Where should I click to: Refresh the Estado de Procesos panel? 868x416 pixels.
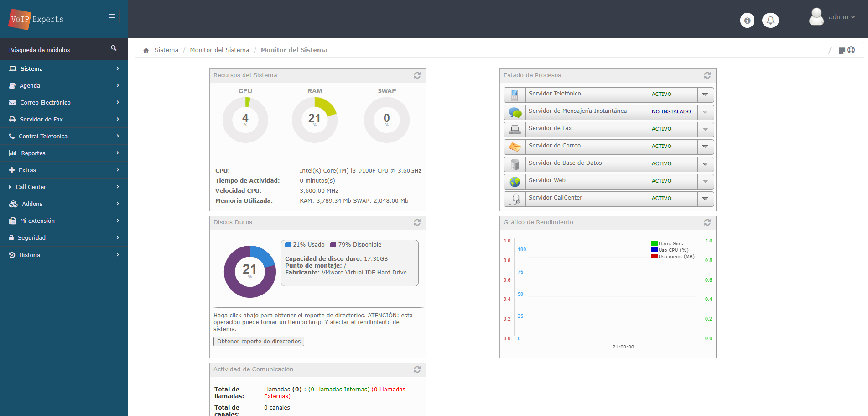pyautogui.click(x=707, y=75)
